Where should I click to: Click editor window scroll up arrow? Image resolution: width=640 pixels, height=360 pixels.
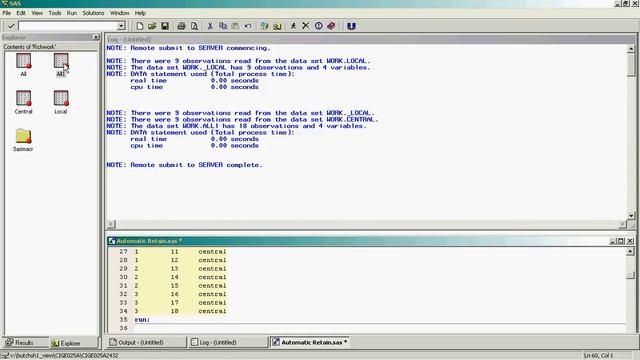tap(630, 251)
